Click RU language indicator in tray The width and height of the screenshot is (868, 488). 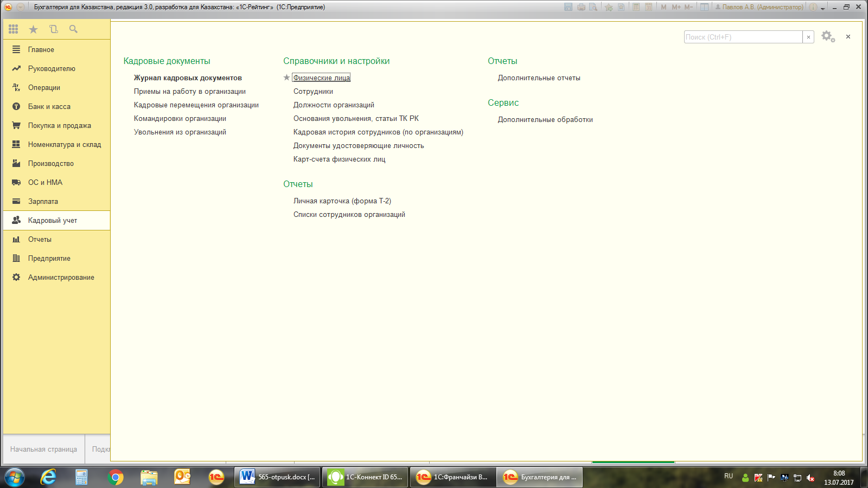[x=729, y=476]
